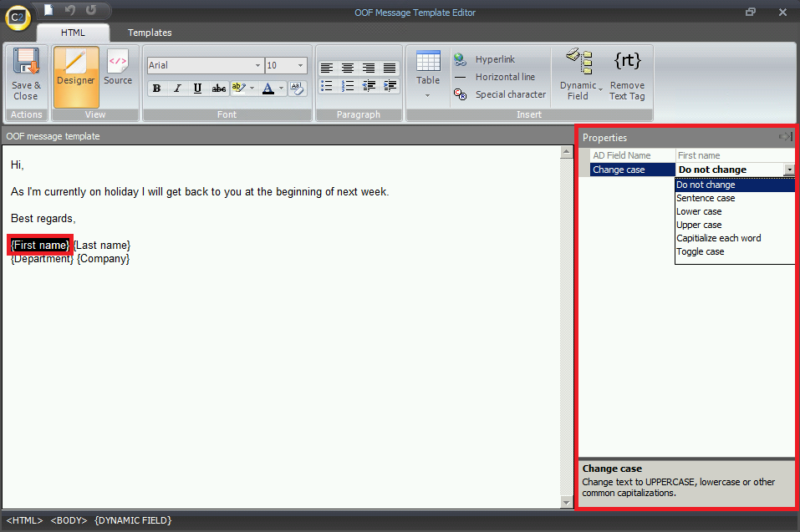Insert numbered list
800x532 pixels.
[348, 86]
